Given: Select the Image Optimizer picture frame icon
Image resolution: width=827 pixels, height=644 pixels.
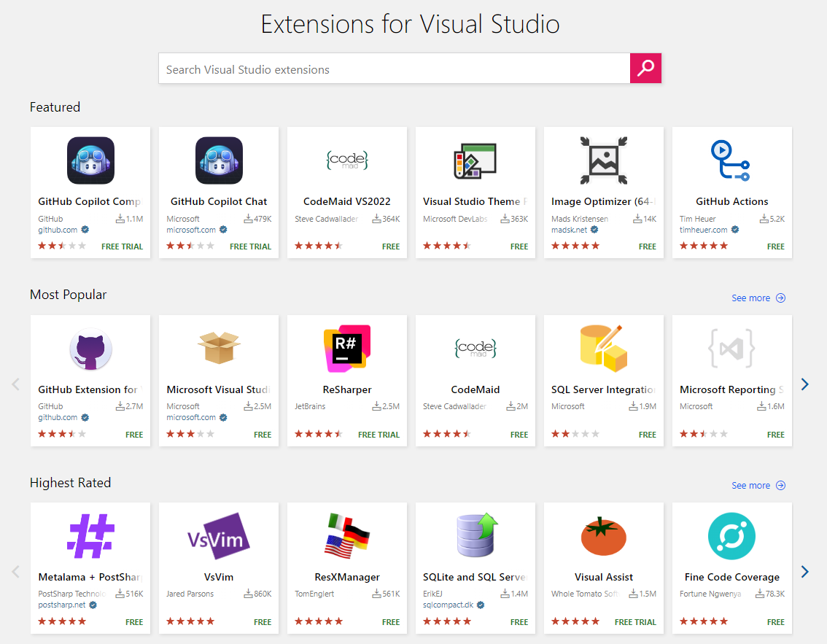Looking at the screenshot, I should tap(603, 160).
